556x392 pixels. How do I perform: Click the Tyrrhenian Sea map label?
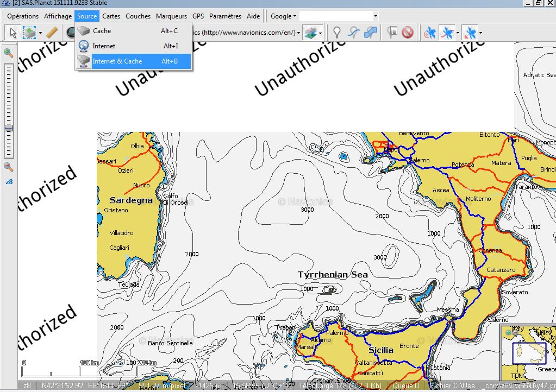coord(333,275)
